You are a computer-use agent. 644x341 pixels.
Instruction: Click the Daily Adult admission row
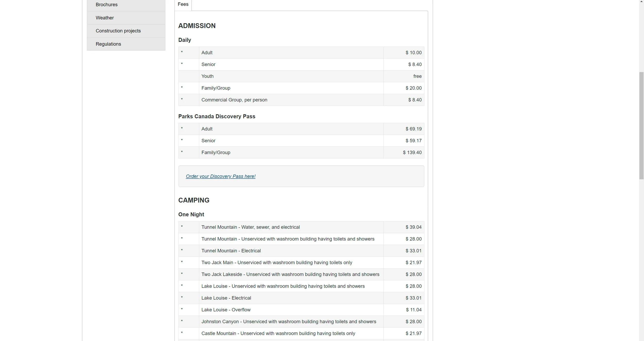point(301,53)
